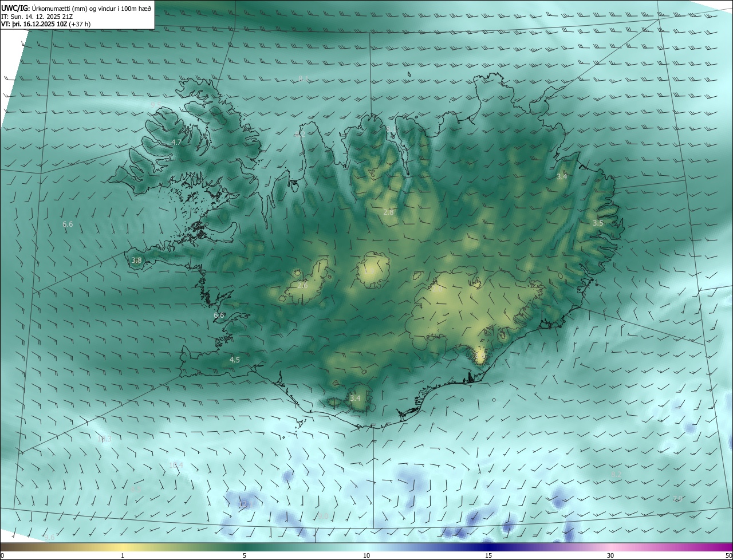
Task: Click the '5' tick label on color scale
Action: pos(245,555)
